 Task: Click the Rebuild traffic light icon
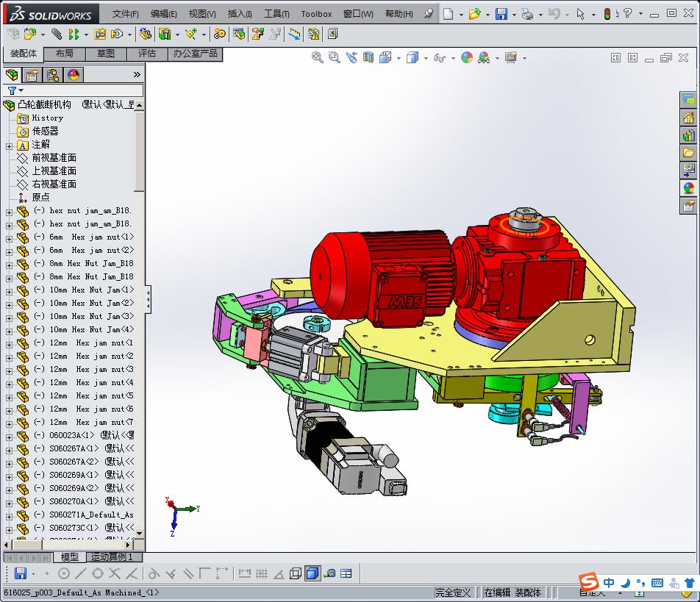[x=607, y=14]
